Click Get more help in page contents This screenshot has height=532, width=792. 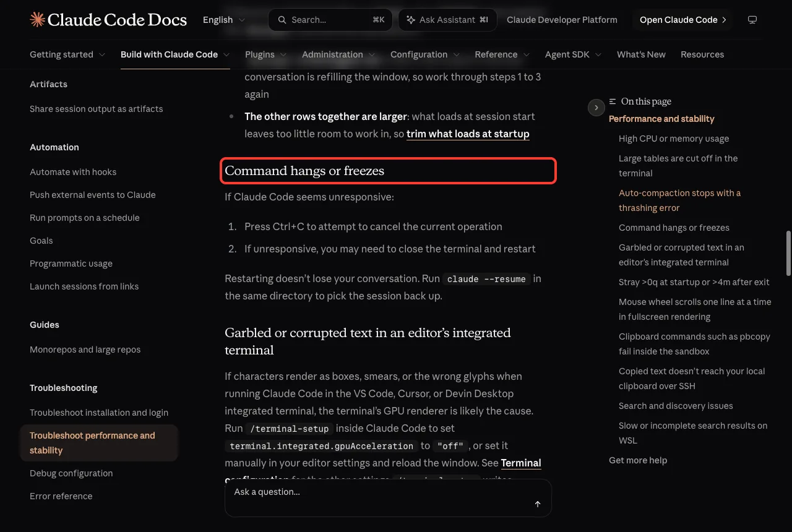tap(638, 460)
